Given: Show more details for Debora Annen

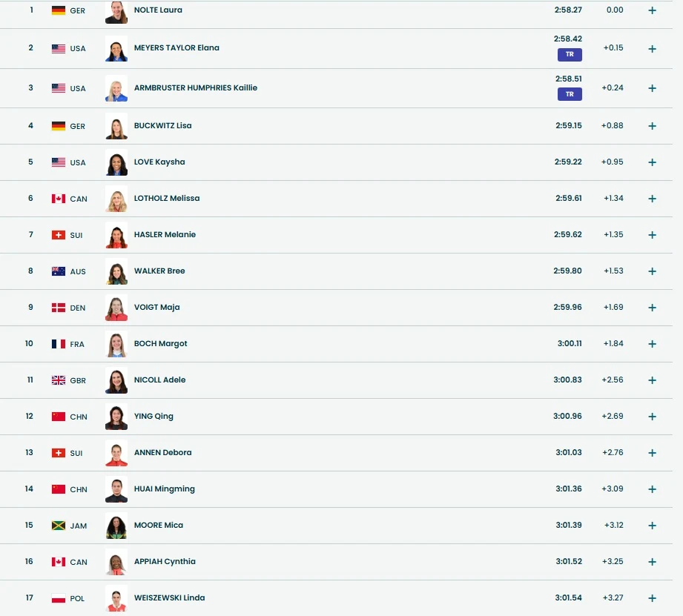Looking at the screenshot, I should coord(652,453).
